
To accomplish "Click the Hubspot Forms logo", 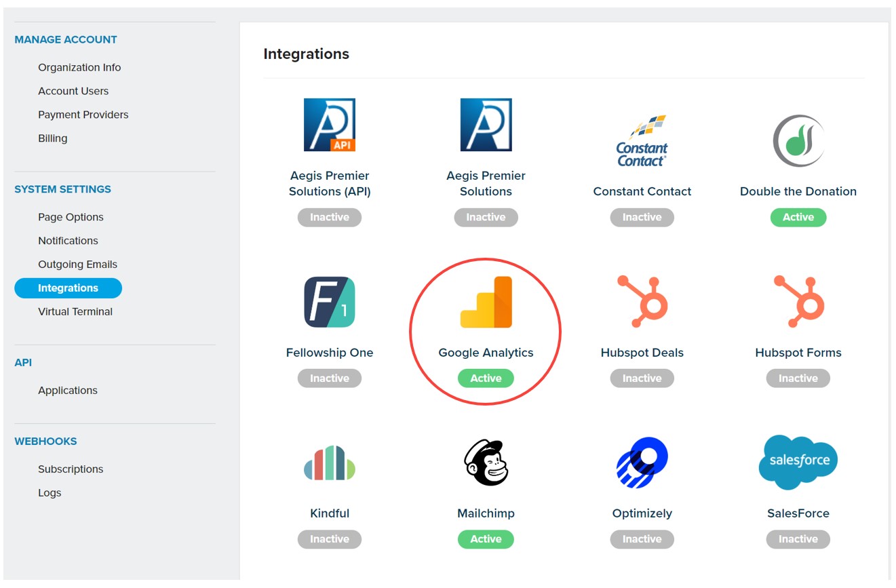I will (798, 302).
